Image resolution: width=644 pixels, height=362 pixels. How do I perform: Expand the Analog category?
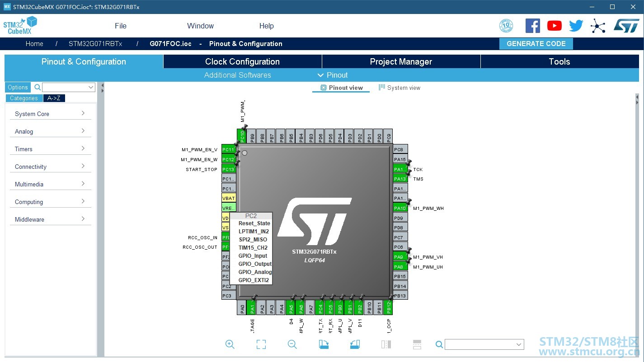(x=50, y=131)
